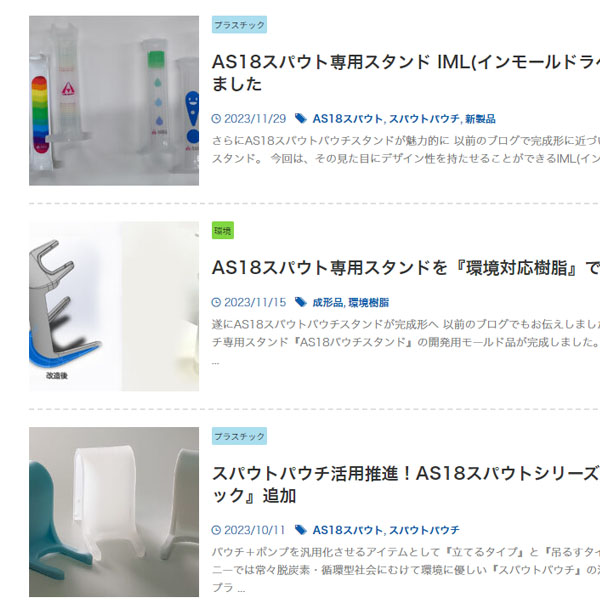The height and width of the screenshot is (600, 600).
Task: Open the AS18スパウト専用スタンド IML article title
Action: (x=406, y=73)
